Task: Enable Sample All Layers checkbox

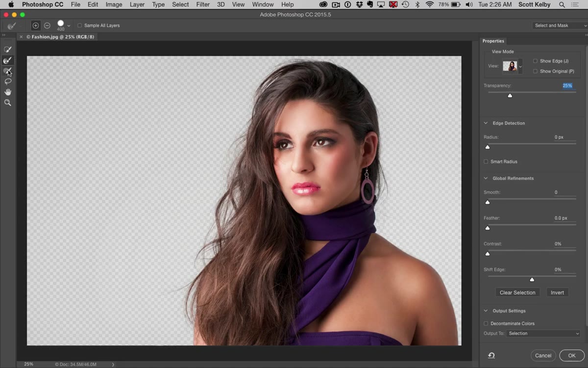Action: click(80, 26)
